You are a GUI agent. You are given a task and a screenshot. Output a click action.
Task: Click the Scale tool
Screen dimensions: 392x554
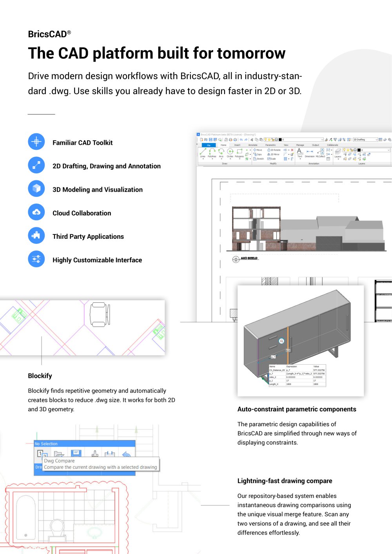(x=271, y=159)
